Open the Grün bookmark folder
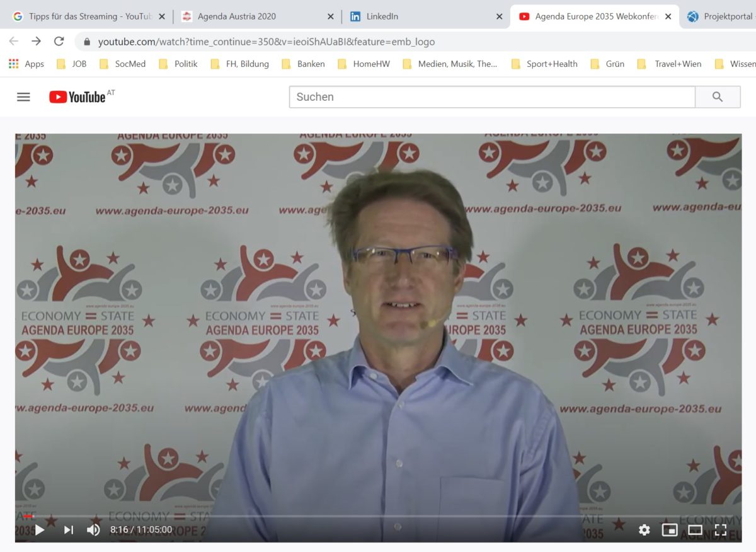756x552 pixels. [607, 64]
